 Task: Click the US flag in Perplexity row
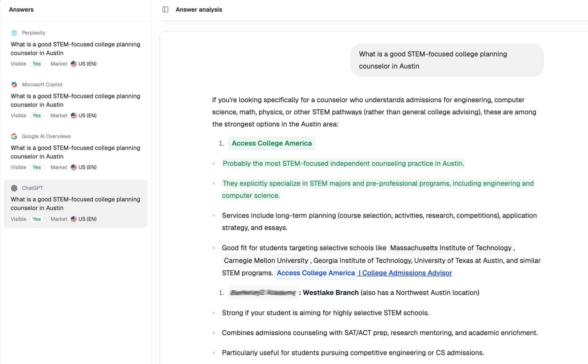74,64
